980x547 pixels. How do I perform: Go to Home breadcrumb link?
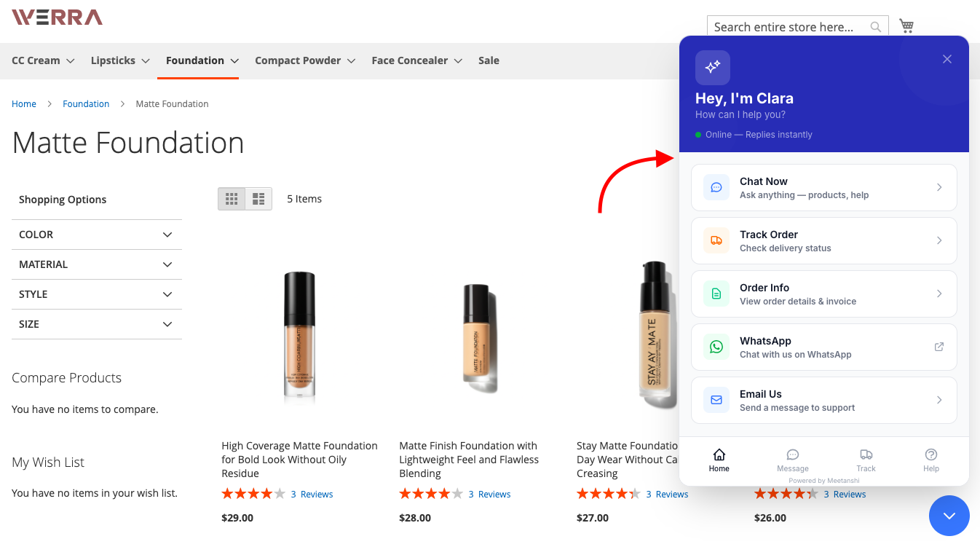24,104
